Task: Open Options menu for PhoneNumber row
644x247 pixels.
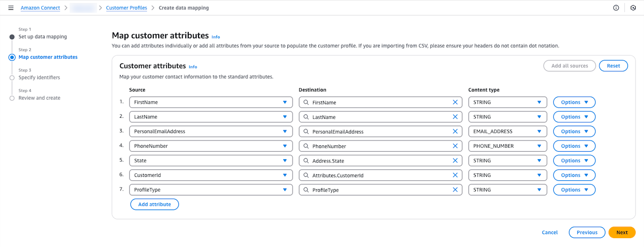Action: (574, 146)
